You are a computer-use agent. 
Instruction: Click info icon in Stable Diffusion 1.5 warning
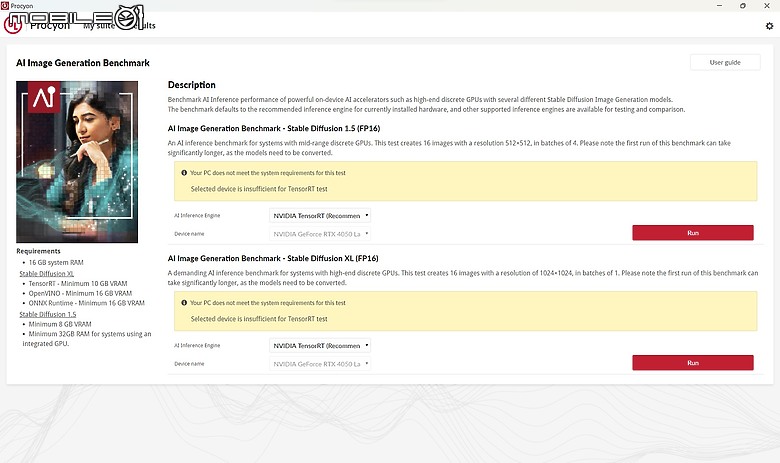pyautogui.click(x=184, y=173)
